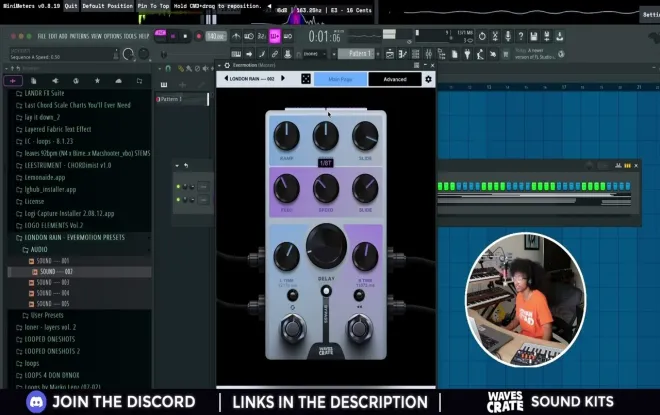
Task: Open the TOOLS menu
Action: point(130,36)
